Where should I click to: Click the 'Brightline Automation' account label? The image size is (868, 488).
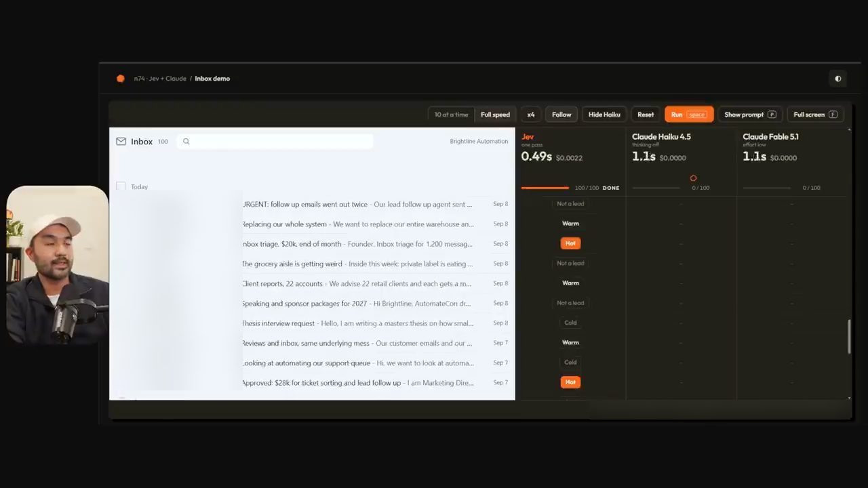tap(479, 142)
